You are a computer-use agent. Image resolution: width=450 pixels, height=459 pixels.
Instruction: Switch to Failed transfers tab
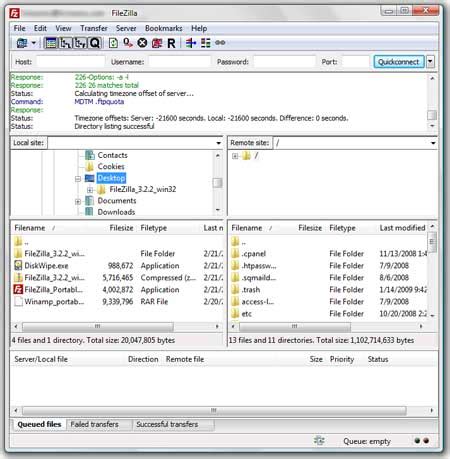[x=95, y=424]
